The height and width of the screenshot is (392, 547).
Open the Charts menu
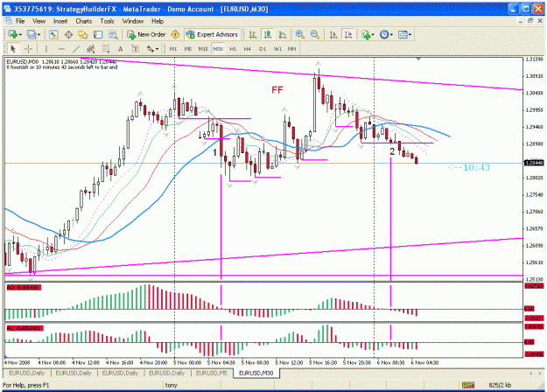pos(84,21)
